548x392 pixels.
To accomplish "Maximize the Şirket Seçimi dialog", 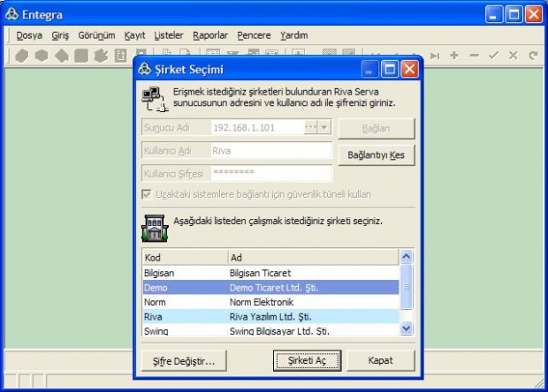I will [389, 69].
